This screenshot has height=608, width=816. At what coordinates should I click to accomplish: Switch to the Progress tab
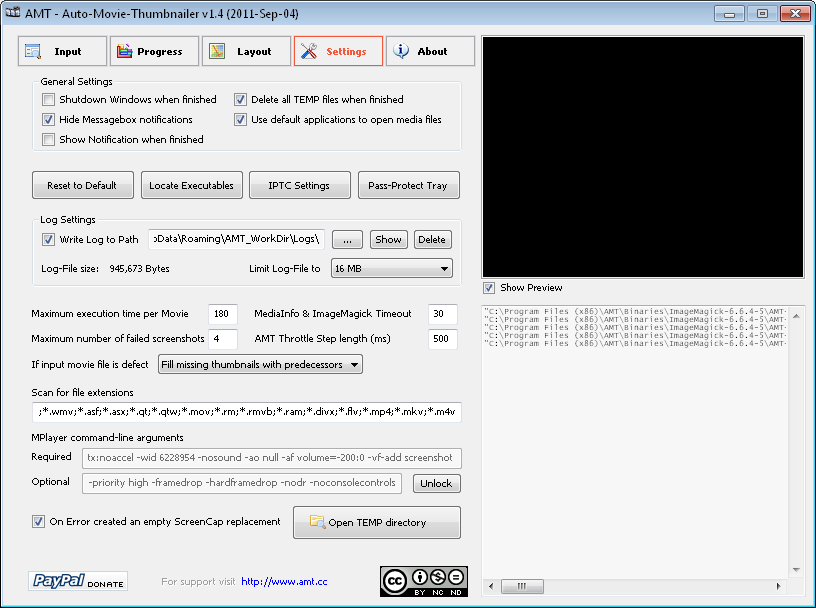coord(155,51)
